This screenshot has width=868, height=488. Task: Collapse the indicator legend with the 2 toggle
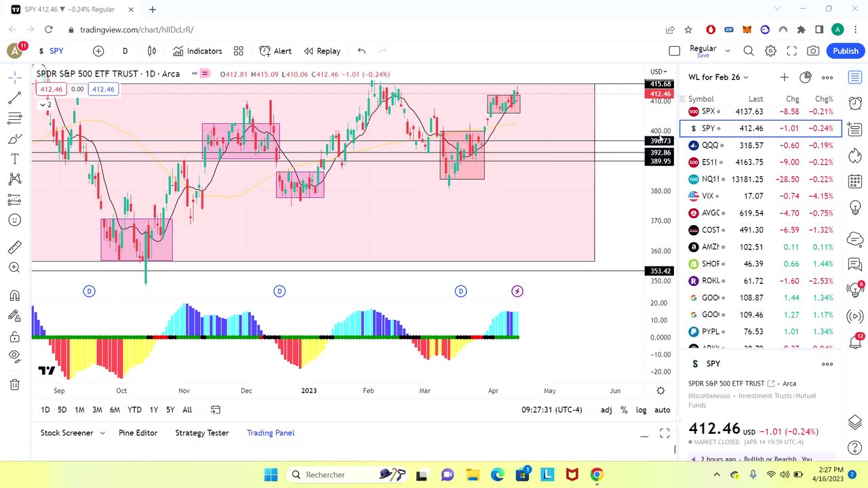[45, 104]
